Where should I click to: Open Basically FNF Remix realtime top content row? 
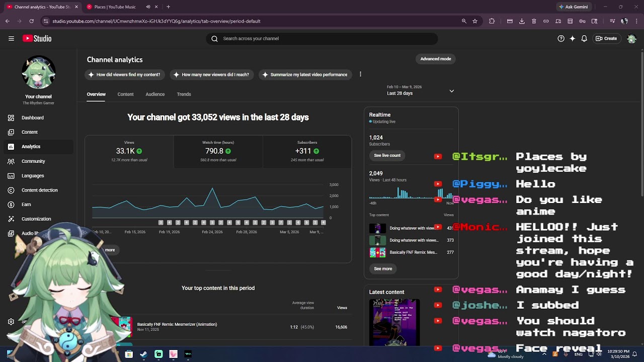412,252
